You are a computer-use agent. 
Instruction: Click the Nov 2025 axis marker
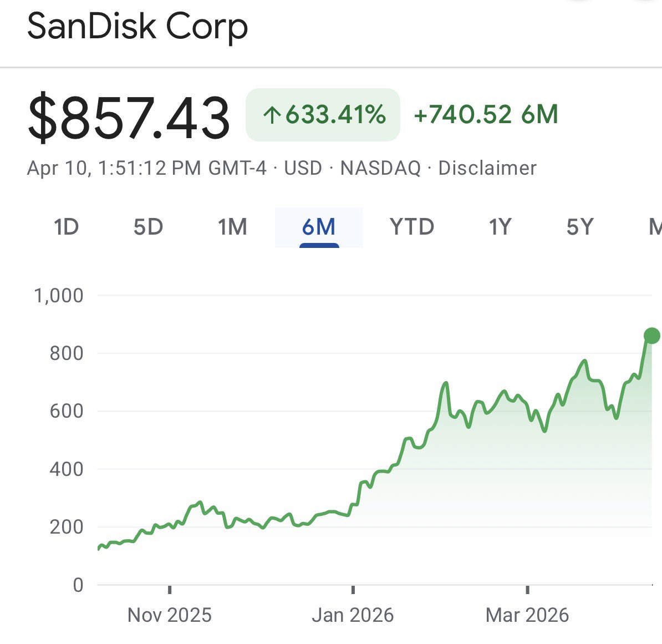[169, 615]
